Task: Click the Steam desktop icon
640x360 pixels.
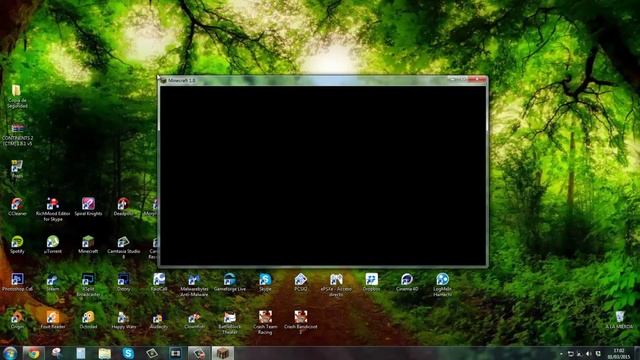Action: tap(53, 282)
